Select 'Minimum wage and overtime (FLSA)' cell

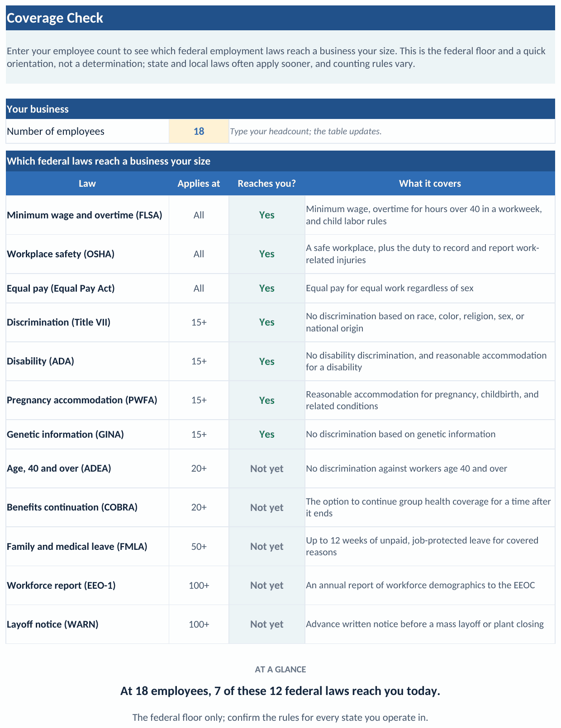tap(87, 215)
